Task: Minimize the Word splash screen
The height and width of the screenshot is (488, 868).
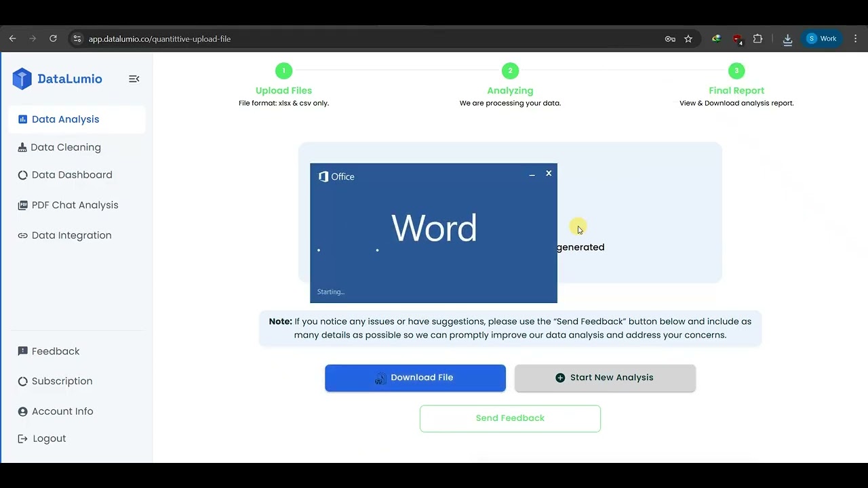Action: pos(532,174)
